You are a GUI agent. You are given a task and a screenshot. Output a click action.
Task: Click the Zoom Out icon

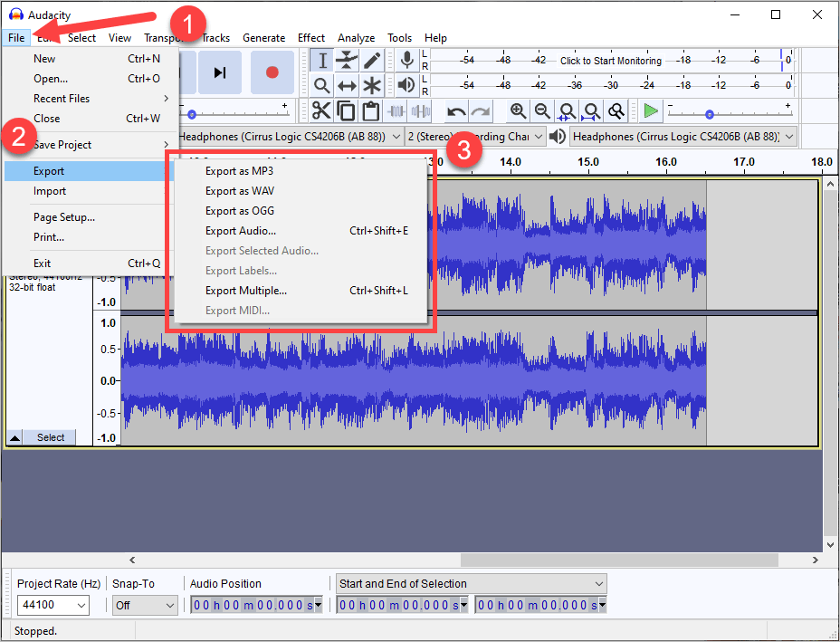pyautogui.click(x=542, y=111)
